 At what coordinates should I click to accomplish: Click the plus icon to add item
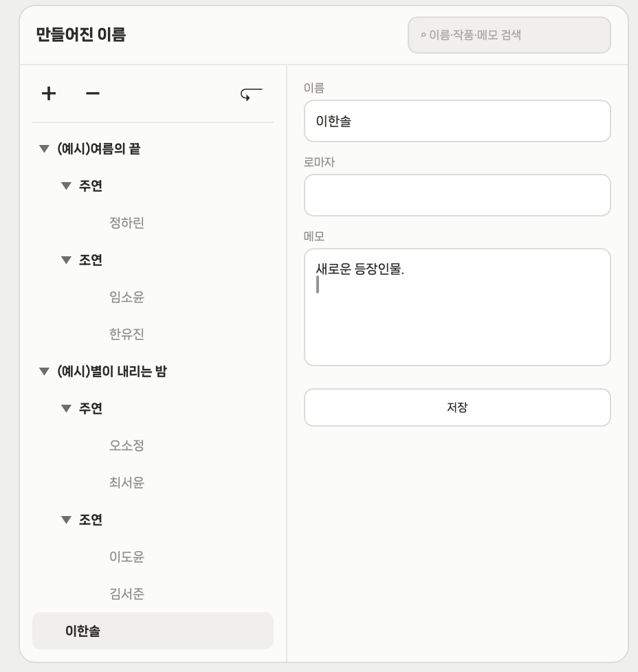[x=49, y=93]
